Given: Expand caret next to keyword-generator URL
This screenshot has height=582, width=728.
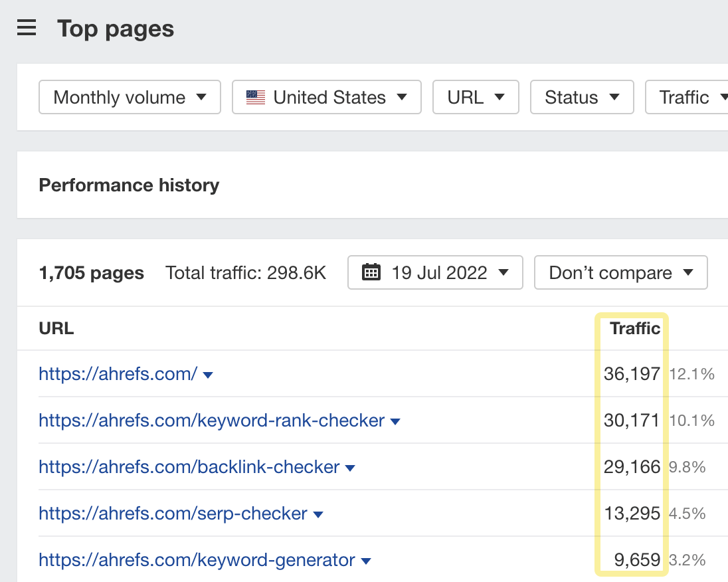Looking at the screenshot, I should pyautogui.click(x=366, y=561).
